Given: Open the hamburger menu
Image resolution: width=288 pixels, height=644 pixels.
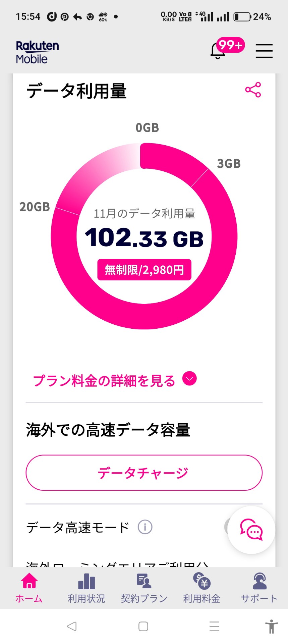Looking at the screenshot, I should pyautogui.click(x=264, y=51).
